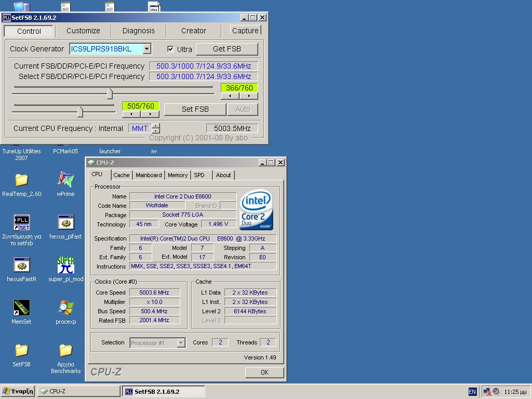Open the Diagnosis tab in SetFSB
The height and width of the screenshot is (399, 532).
pyautogui.click(x=138, y=31)
